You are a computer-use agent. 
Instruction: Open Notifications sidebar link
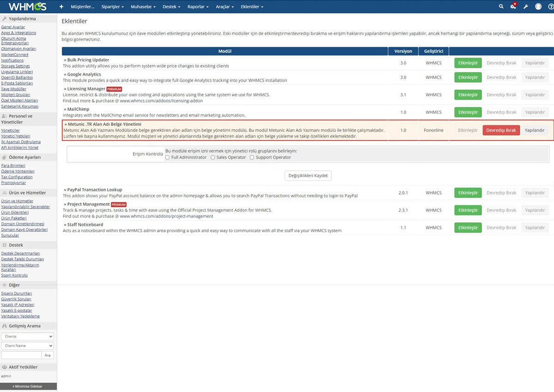(x=12, y=60)
